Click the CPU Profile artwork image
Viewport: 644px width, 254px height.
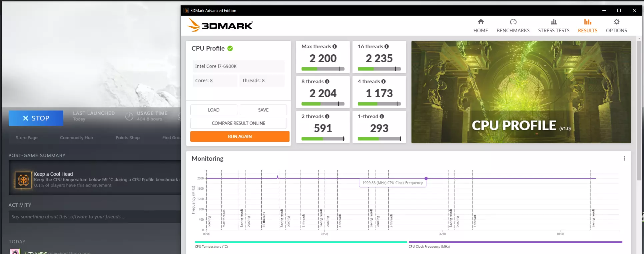[521, 92]
